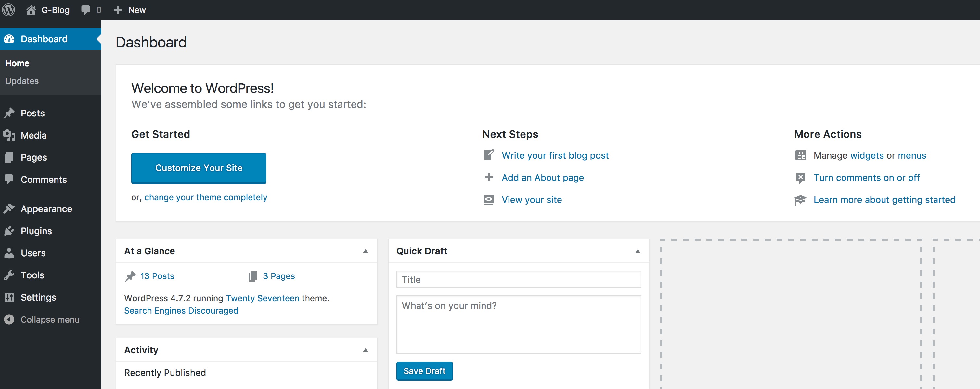Click the Users person icon in sidebar
The width and height of the screenshot is (980, 389).
[x=9, y=253]
